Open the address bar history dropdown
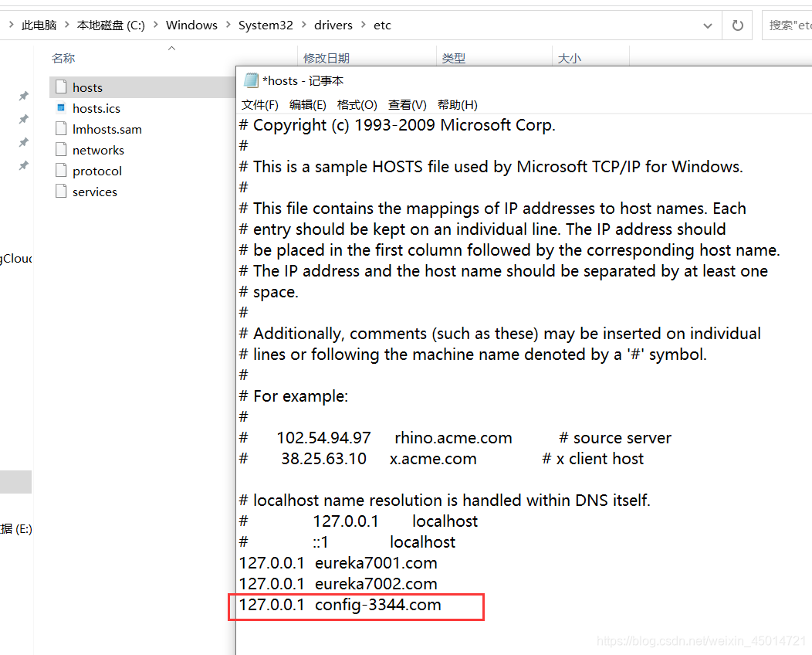The height and width of the screenshot is (655, 812). click(707, 25)
